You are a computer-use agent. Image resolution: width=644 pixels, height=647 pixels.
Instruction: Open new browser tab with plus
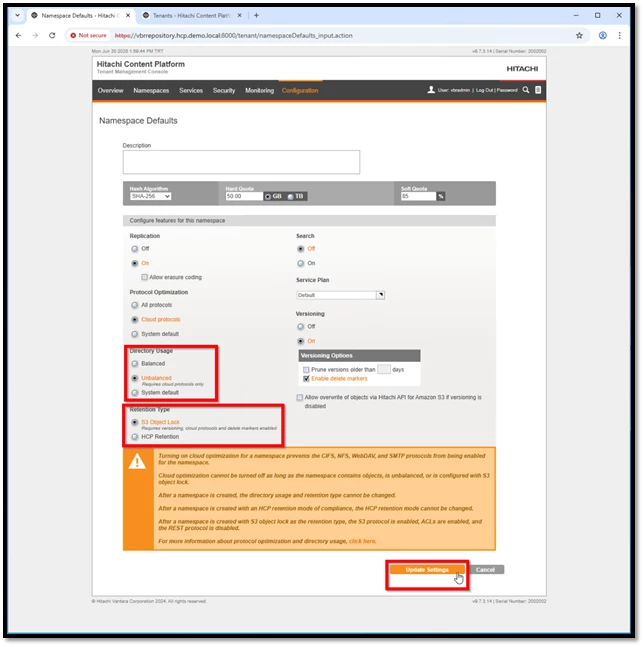point(256,15)
